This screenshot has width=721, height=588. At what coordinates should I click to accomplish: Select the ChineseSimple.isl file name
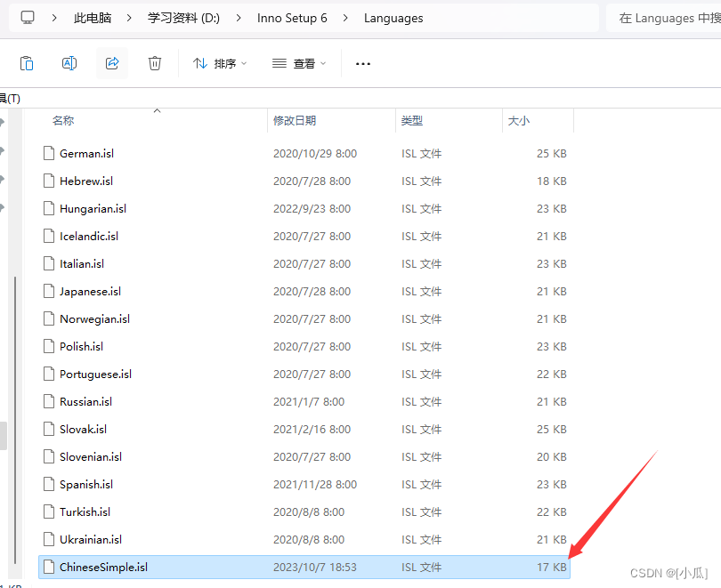(103, 567)
